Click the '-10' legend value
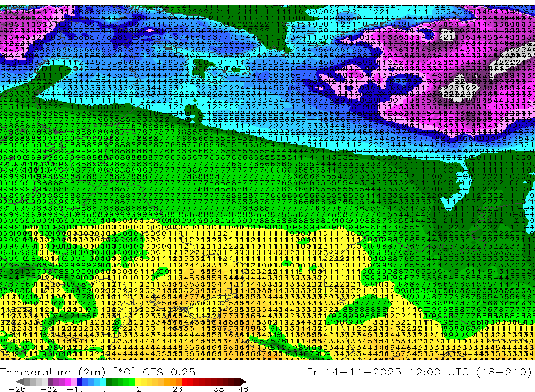 75,389
